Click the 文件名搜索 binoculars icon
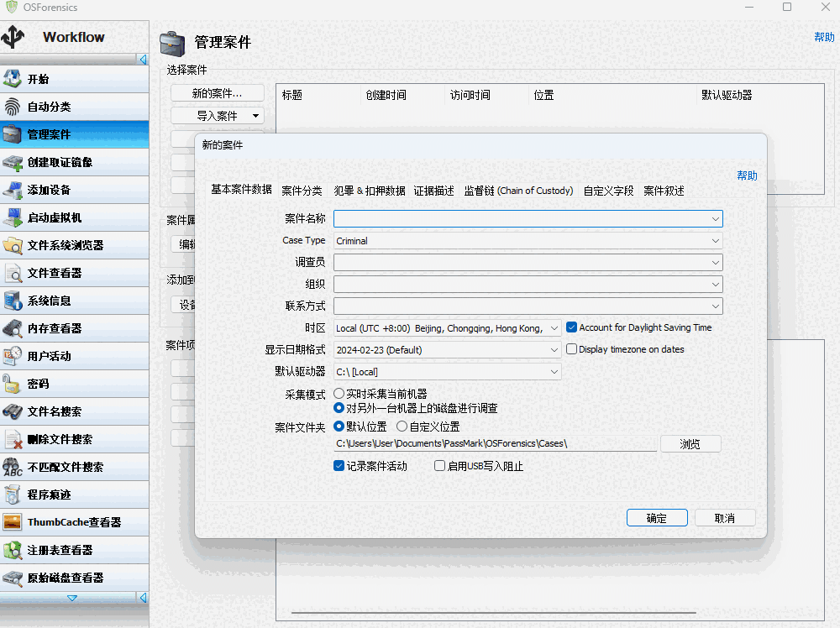The width and height of the screenshot is (840, 628). pyautogui.click(x=13, y=411)
